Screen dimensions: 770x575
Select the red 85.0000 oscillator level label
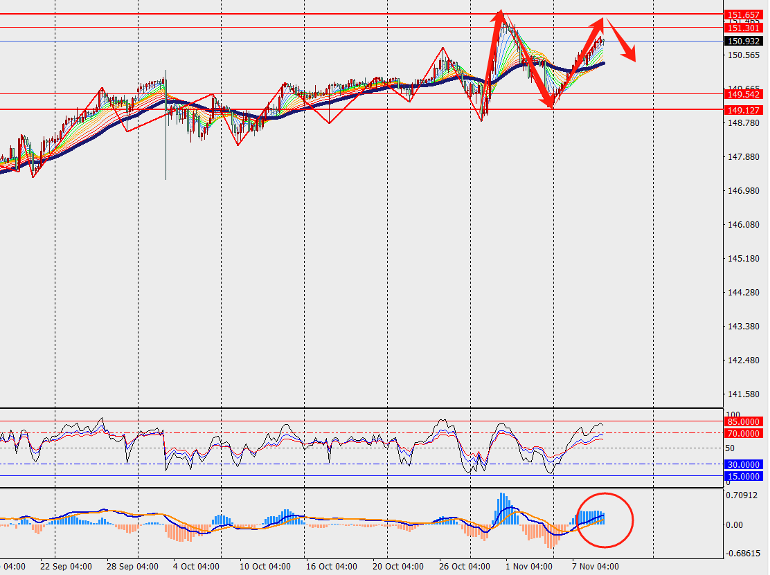click(x=744, y=422)
